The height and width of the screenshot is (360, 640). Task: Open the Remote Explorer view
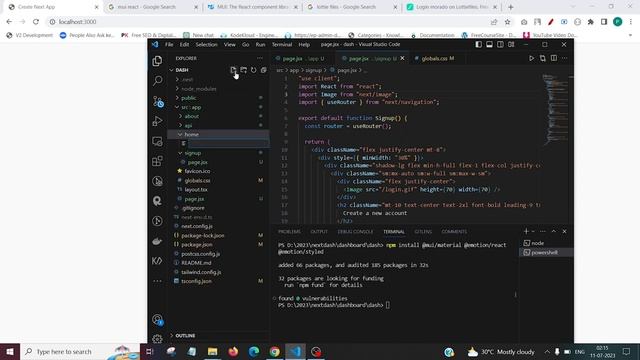(x=157, y=141)
